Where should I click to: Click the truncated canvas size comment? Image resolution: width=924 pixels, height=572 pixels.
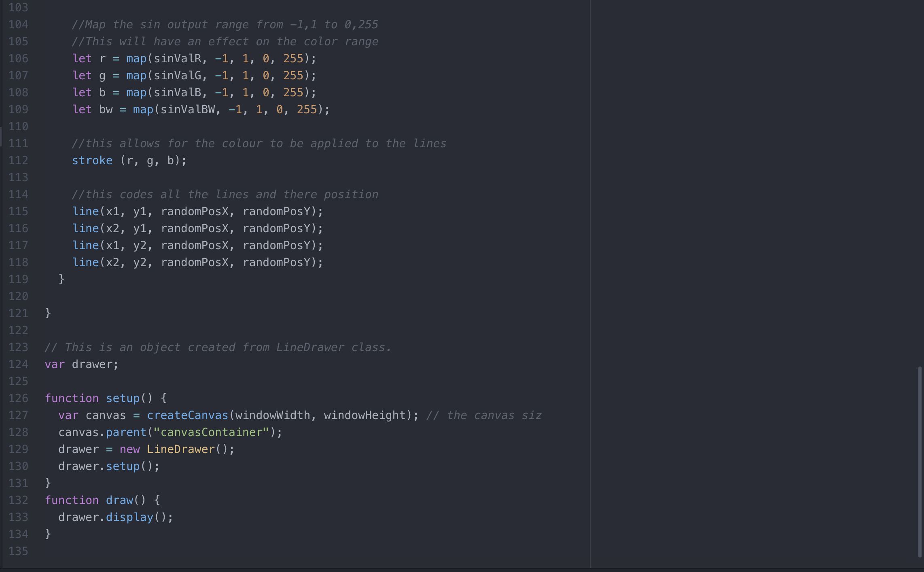(484, 415)
